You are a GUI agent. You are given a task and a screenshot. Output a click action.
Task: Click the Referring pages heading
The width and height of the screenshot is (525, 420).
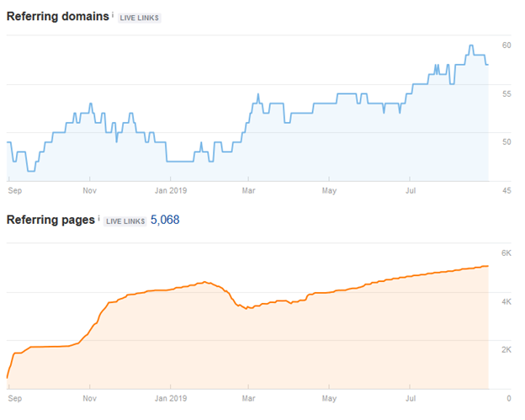click(x=50, y=220)
